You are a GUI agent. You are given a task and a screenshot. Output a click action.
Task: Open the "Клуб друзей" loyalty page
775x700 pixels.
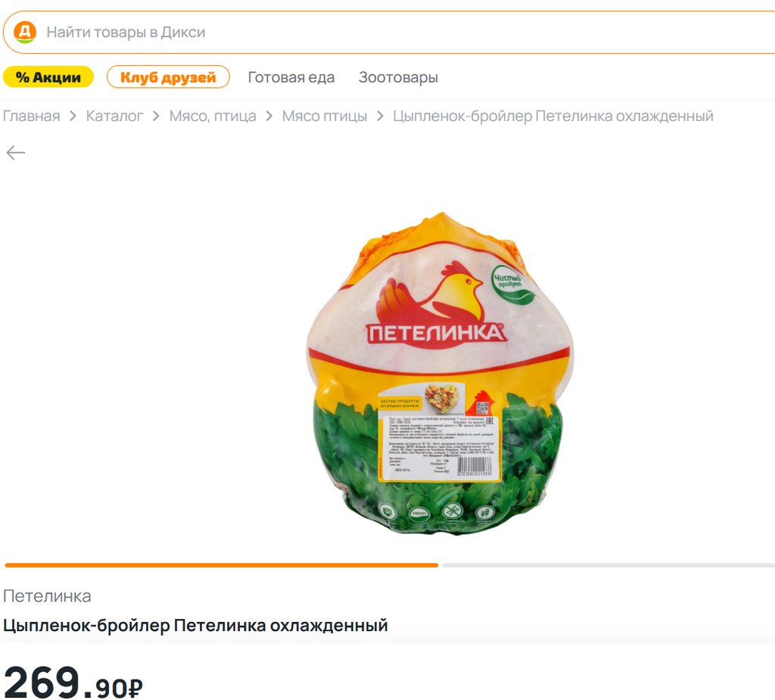[x=168, y=77]
